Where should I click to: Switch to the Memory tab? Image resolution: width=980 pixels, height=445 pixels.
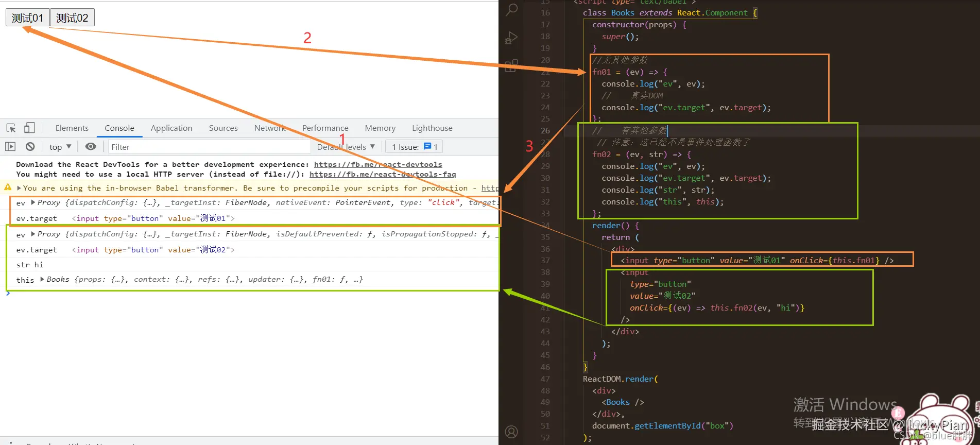point(380,128)
